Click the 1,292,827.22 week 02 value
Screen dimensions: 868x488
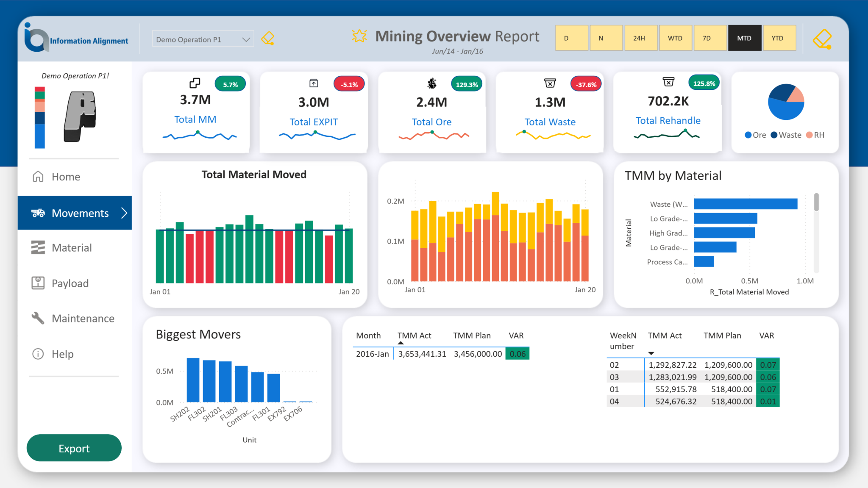[673, 365]
